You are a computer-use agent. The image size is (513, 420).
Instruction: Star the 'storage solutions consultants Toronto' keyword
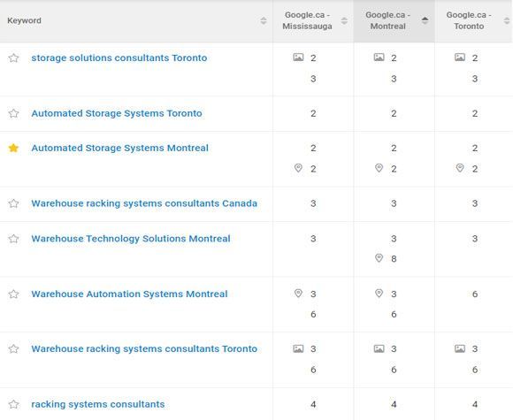[13, 57]
